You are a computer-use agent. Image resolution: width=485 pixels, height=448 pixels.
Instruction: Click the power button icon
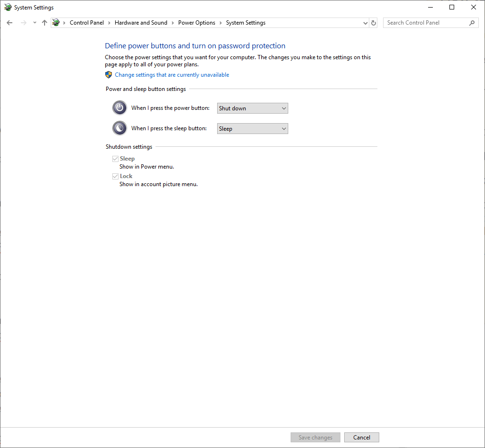(119, 108)
